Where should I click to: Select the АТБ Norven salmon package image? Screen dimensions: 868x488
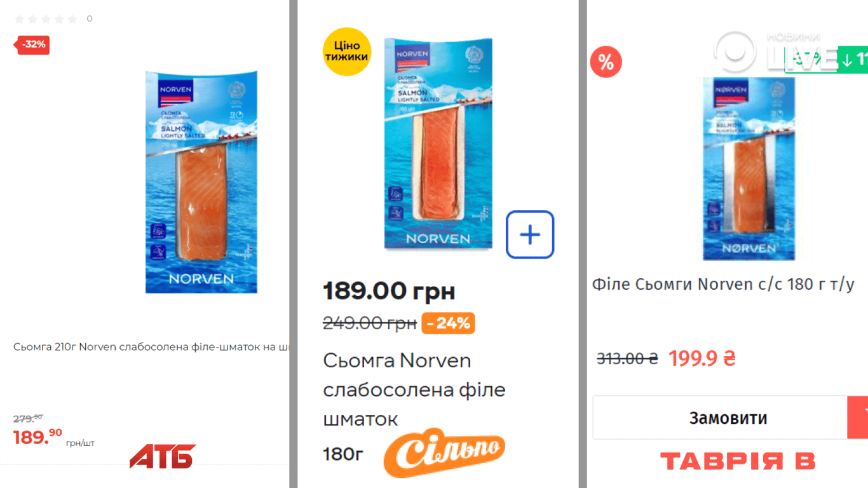pos(201,182)
